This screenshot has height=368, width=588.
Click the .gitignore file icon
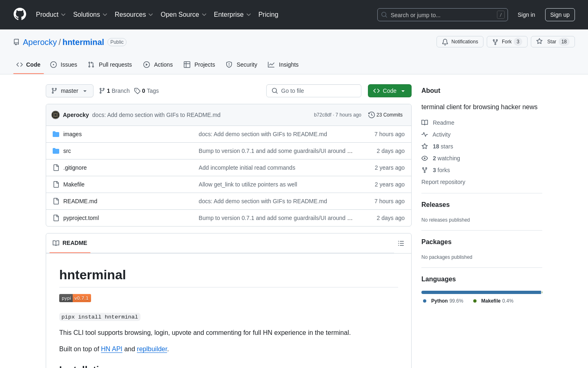click(x=56, y=168)
